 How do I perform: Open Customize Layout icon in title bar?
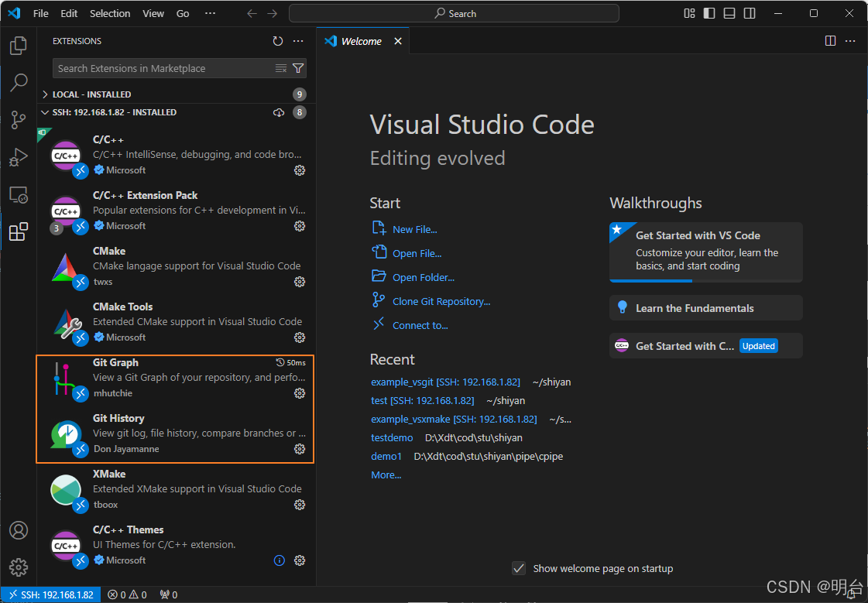689,13
